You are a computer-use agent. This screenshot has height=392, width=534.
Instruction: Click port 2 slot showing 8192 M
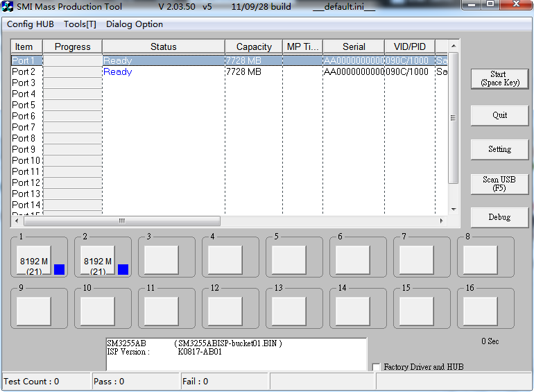(97, 260)
